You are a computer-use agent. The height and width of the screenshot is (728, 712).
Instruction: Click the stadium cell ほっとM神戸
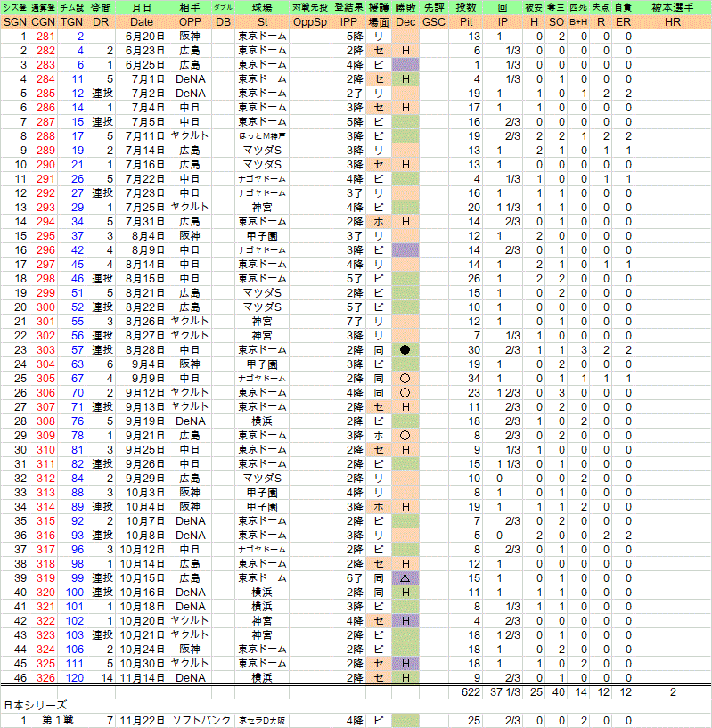click(x=262, y=136)
